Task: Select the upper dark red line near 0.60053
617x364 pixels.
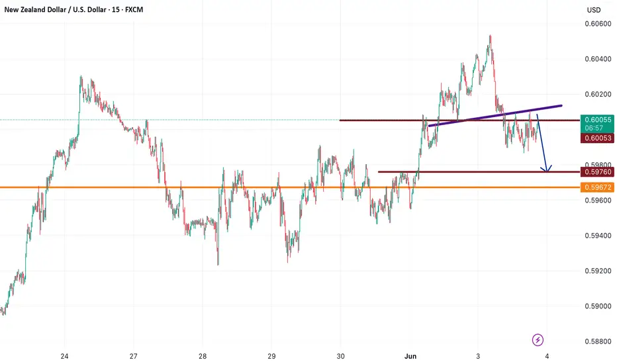Action: (459, 120)
